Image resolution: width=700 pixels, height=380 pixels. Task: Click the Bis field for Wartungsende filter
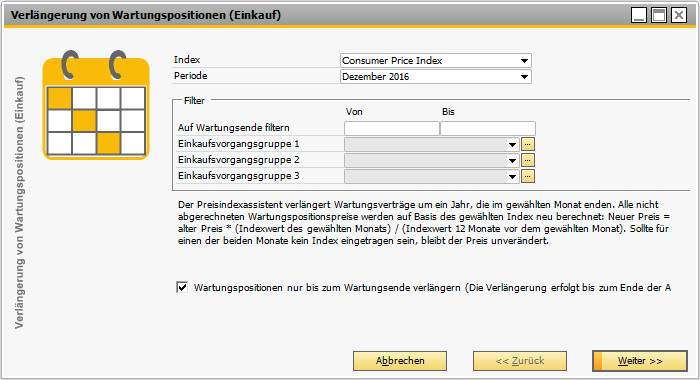click(x=488, y=128)
